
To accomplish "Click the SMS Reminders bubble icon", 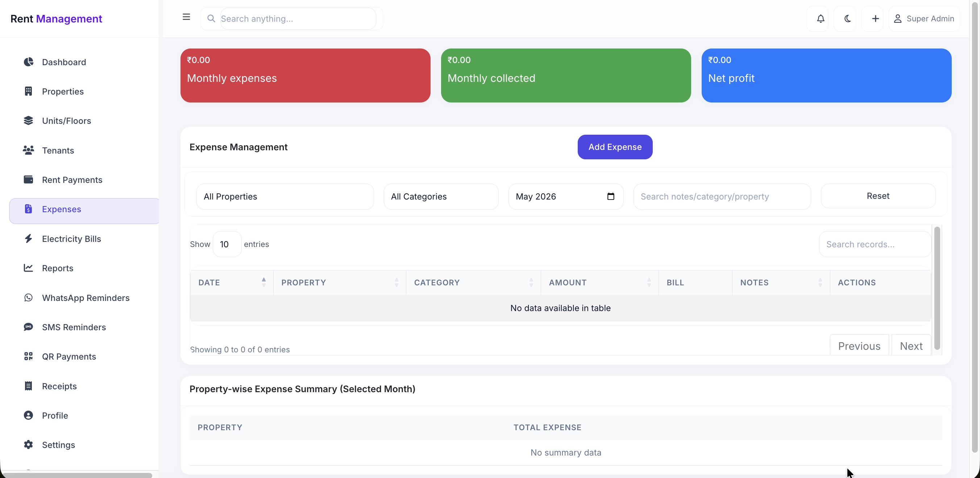I will point(29,327).
